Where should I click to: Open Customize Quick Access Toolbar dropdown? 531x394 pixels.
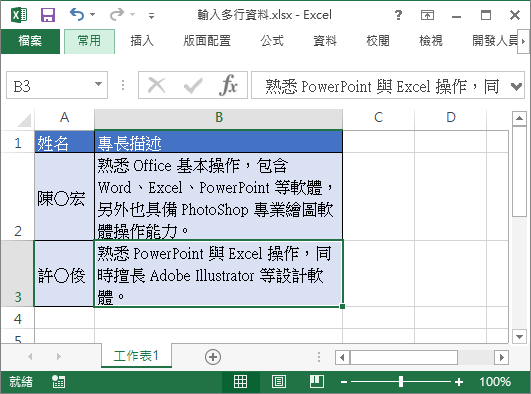tap(151, 16)
